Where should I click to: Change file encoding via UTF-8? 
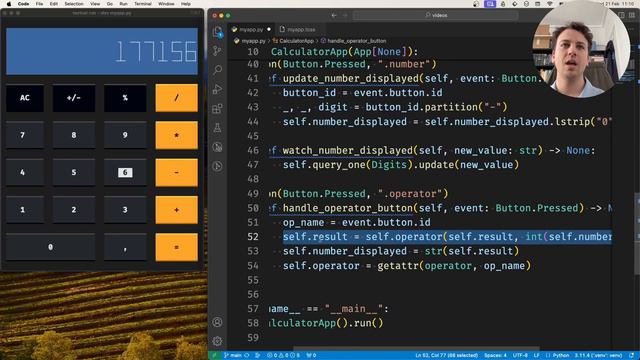click(x=520, y=356)
